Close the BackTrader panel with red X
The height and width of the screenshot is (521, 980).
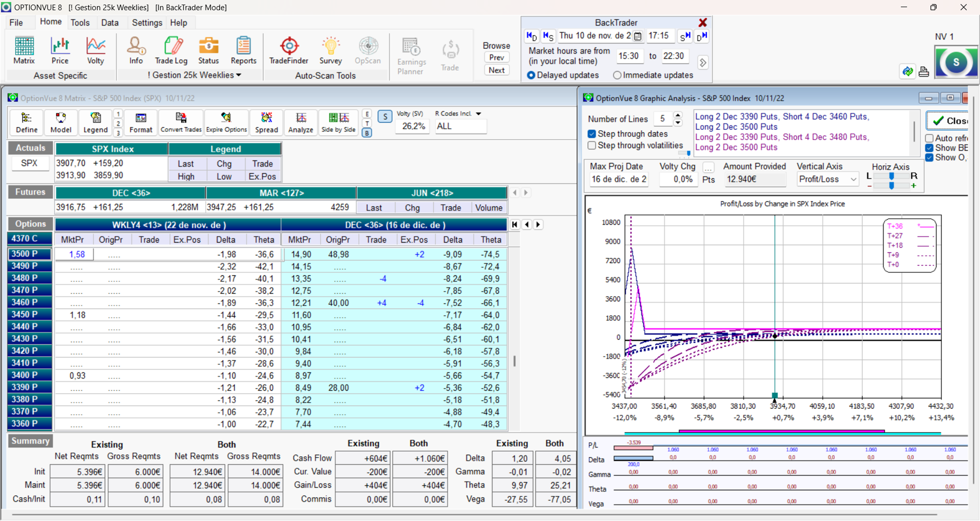702,23
